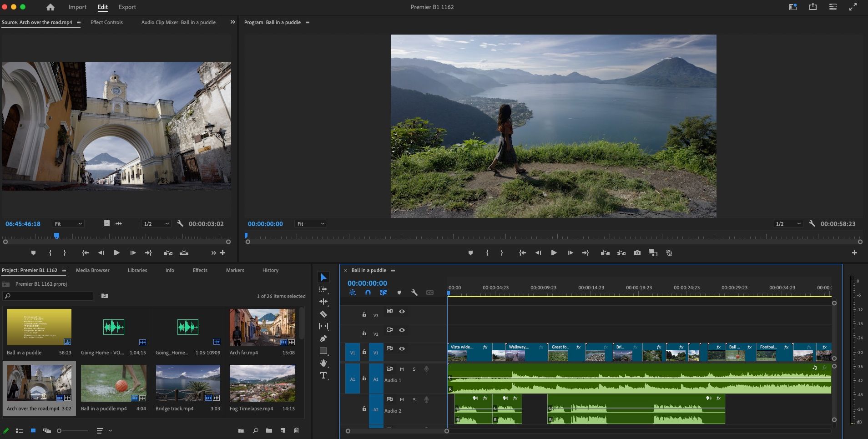This screenshot has width=868, height=439.
Task: Open Program monitor Fit zoom dropdown
Action: (311, 224)
